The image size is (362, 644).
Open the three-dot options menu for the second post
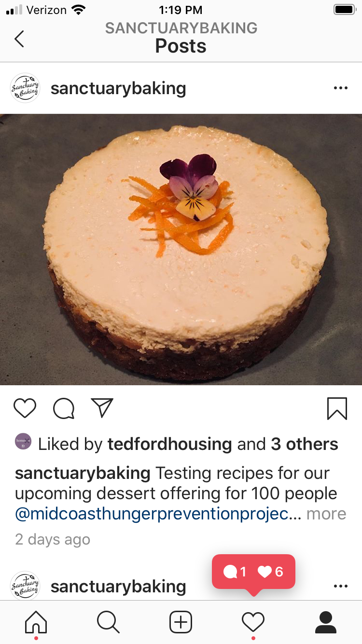point(340,586)
